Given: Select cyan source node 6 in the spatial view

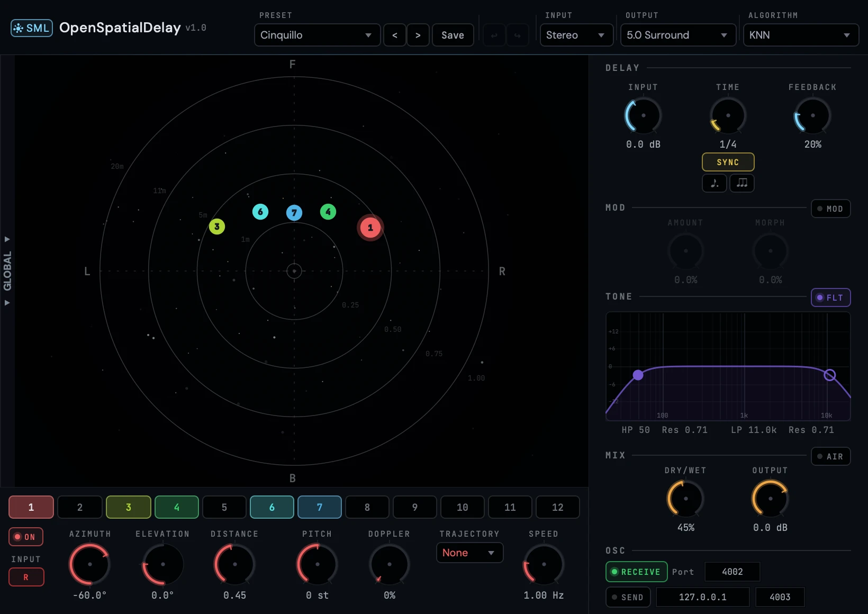Looking at the screenshot, I should click(x=260, y=212).
